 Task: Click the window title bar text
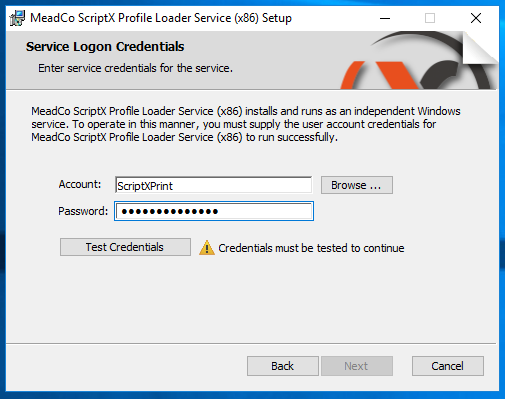click(161, 18)
